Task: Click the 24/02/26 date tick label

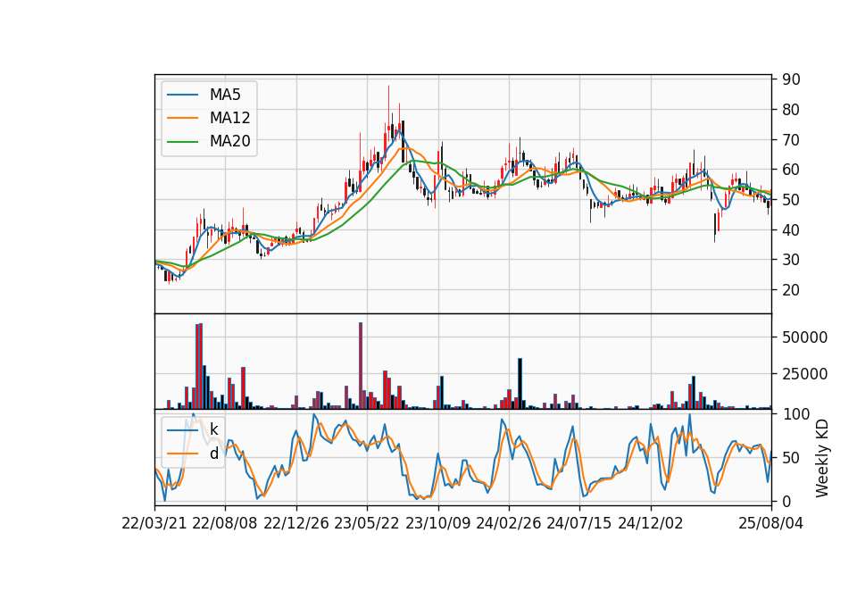Action: pyautogui.click(x=508, y=523)
